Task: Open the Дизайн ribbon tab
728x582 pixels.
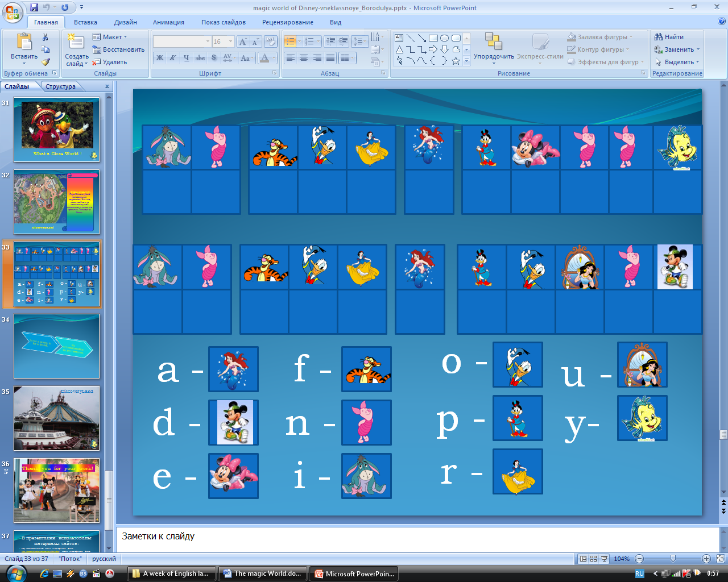Action: [x=126, y=22]
